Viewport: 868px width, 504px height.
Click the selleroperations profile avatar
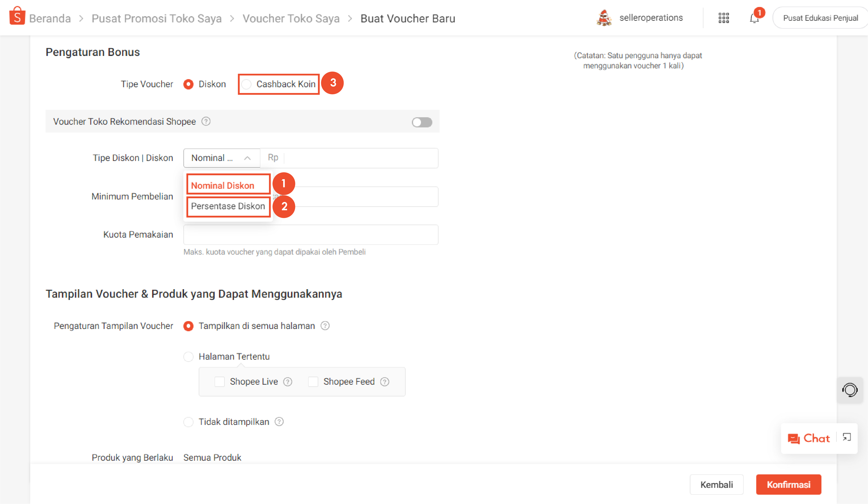tap(604, 18)
